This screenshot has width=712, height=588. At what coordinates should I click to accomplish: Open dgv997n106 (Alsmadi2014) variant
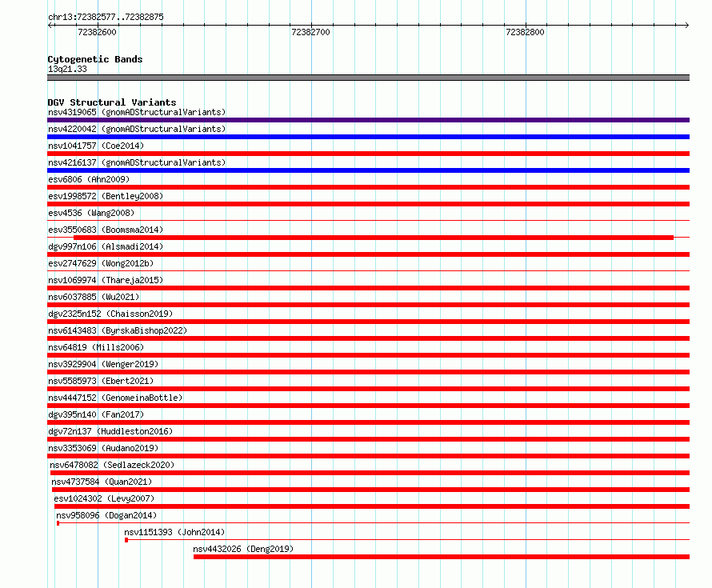pyautogui.click(x=106, y=246)
